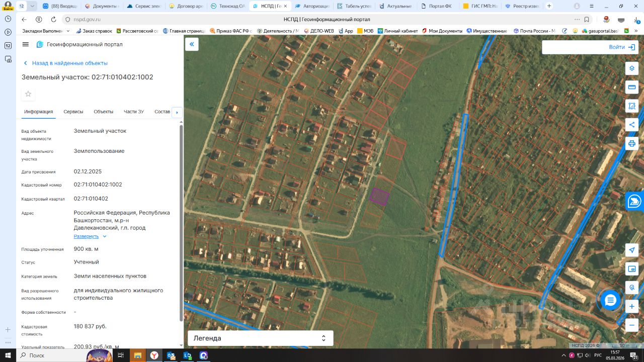Viewport: 644px width, 362px height.
Task: Click the Войти login button
Action: point(622,47)
